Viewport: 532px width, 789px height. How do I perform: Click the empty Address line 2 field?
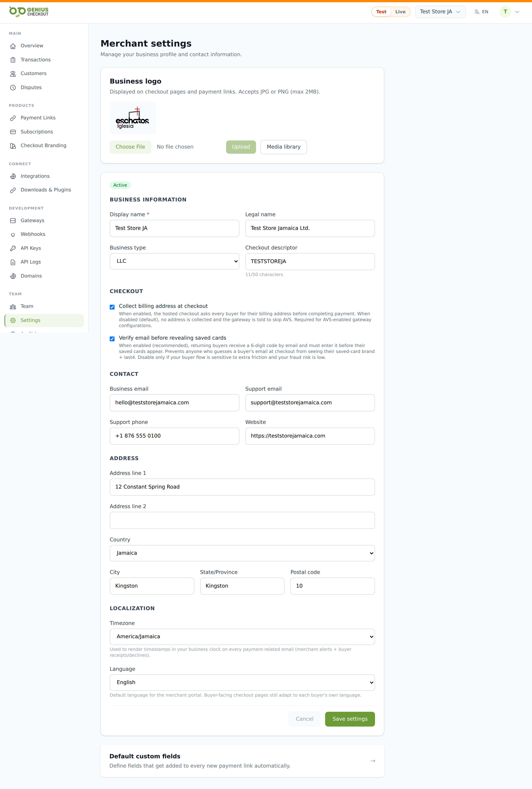[242, 520]
